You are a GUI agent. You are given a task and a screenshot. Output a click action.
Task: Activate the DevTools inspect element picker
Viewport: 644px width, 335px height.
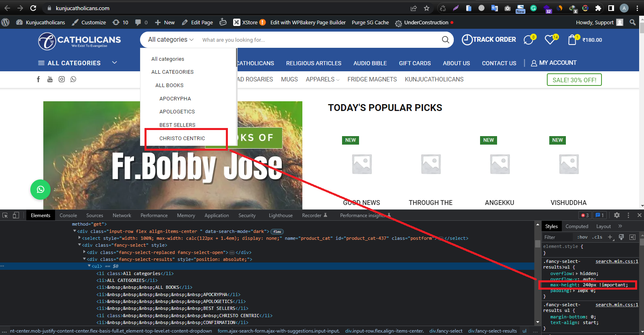[5, 216]
